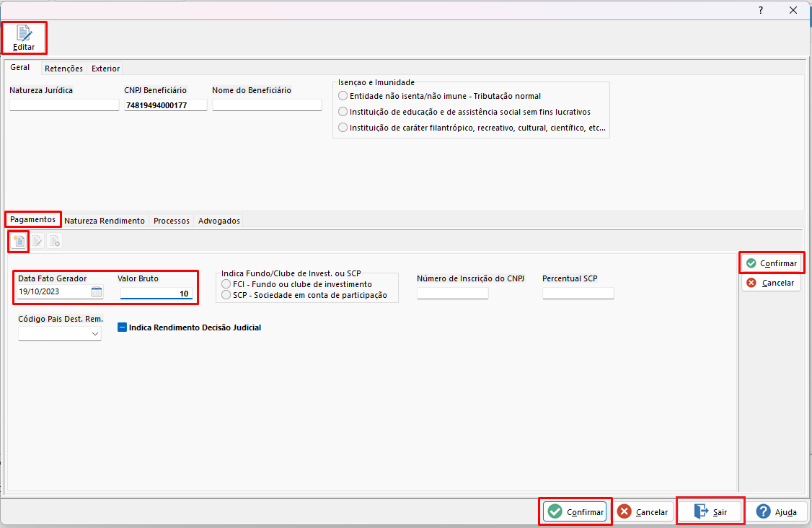
Task: Switch to the Geral tab
Action: click(20, 67)
